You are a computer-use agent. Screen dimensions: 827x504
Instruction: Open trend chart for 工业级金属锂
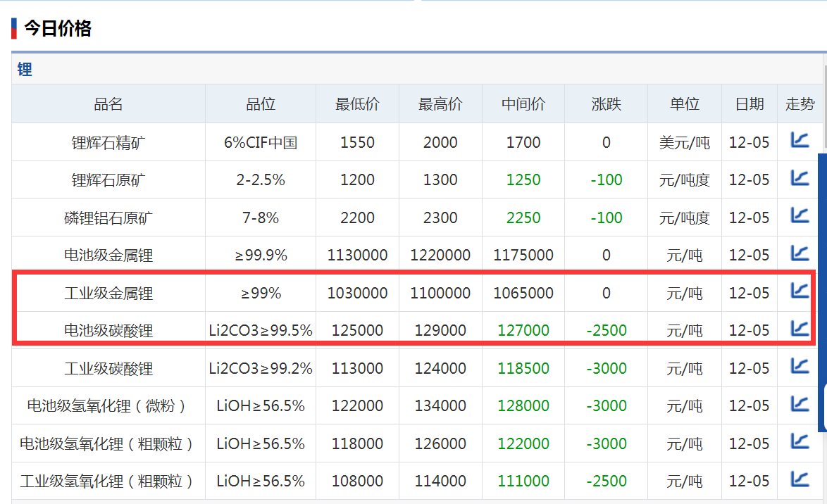800,291
